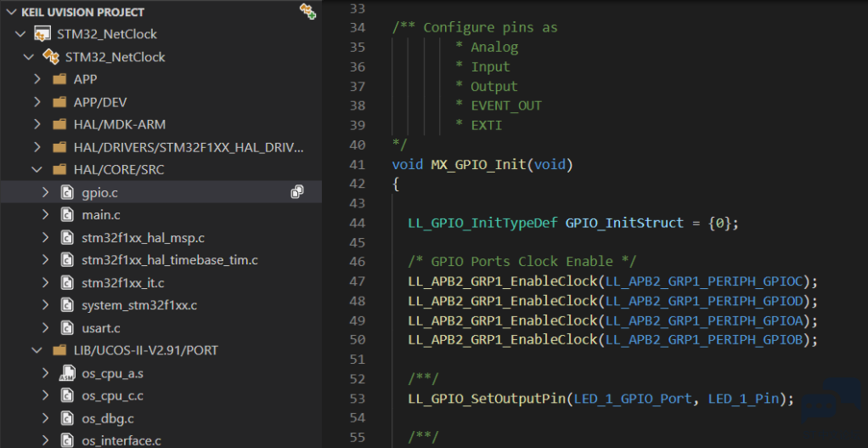Collapse the LIB/UCOS-II-V2.91/PORT folder

37,350
